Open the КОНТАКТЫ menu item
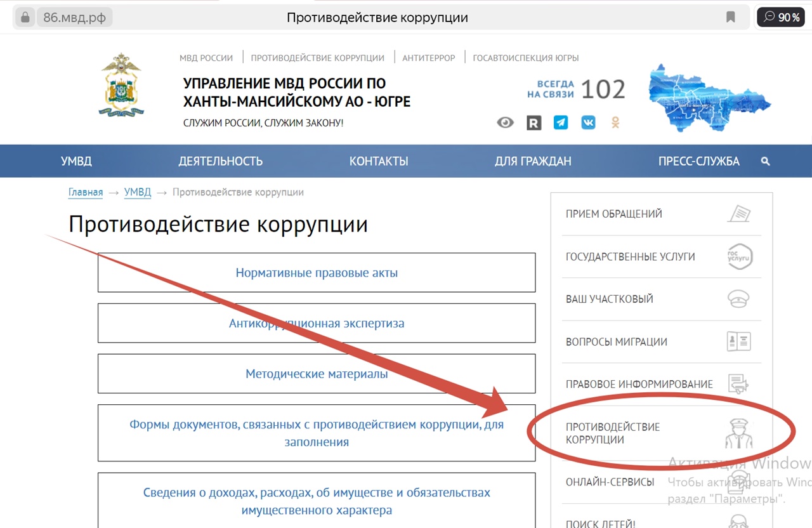Screen dimensions: 812x528 pos(379,161)
